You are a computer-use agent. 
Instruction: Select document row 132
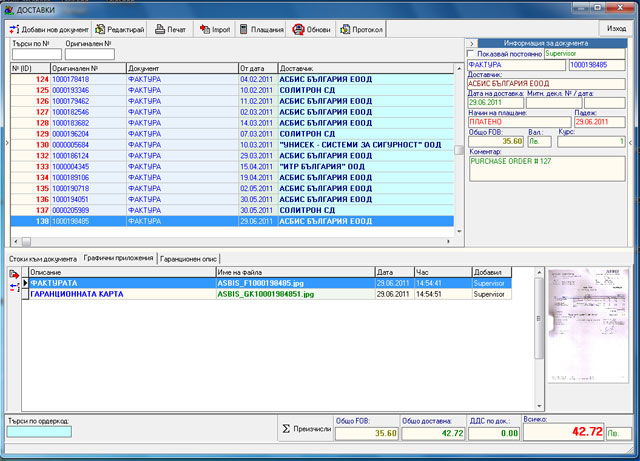point(232,156)
